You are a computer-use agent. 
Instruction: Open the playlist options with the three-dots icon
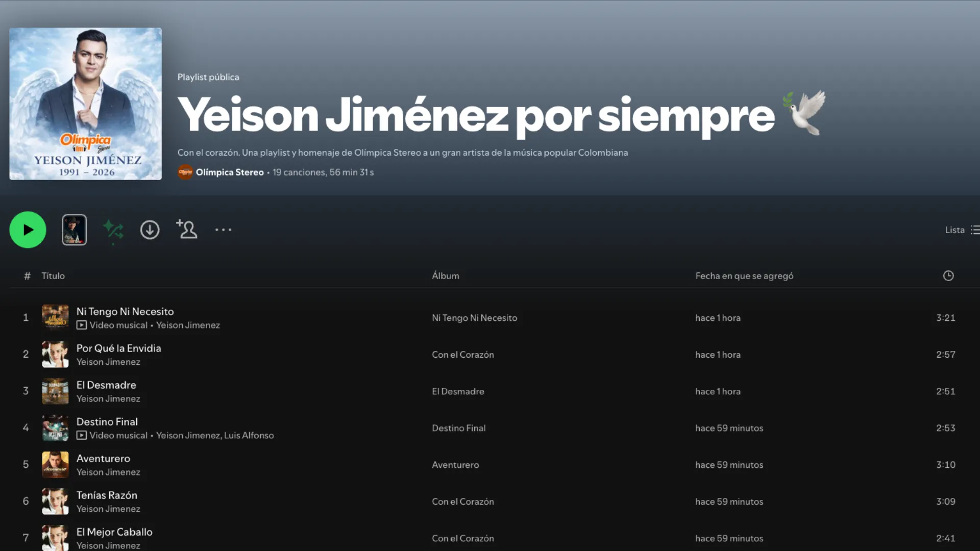click(223, 230)
